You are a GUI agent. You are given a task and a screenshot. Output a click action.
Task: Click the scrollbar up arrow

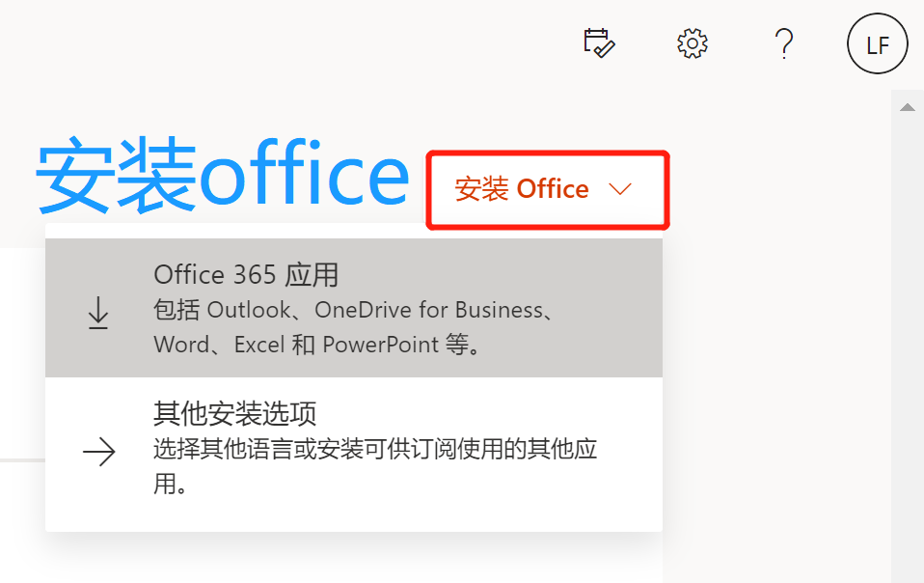tap(907, 107)
